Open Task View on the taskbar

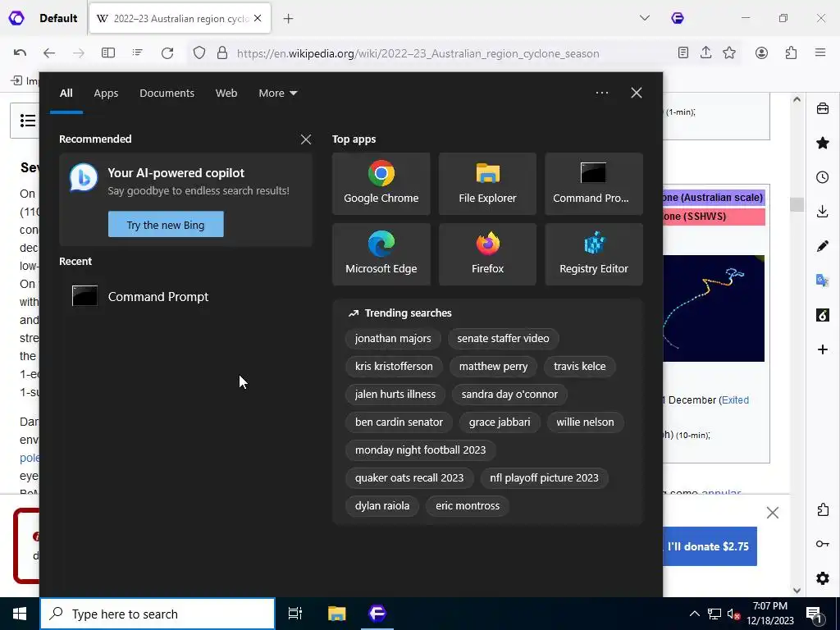295,614
